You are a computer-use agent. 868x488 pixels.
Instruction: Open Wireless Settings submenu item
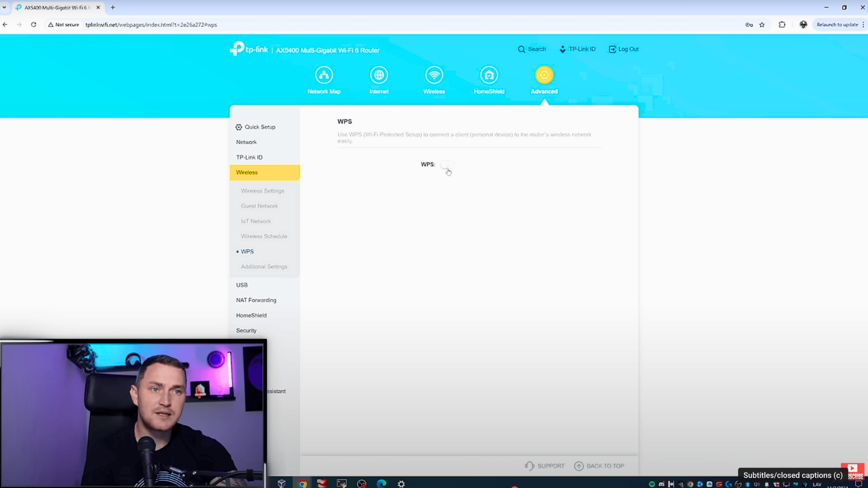pyautogui.click(x=262, y=191)
